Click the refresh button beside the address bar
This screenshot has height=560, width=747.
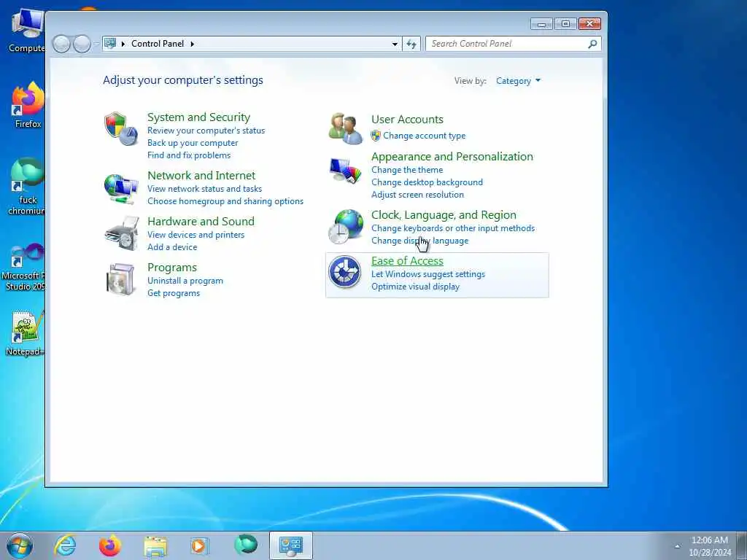(x=411, y=44)
